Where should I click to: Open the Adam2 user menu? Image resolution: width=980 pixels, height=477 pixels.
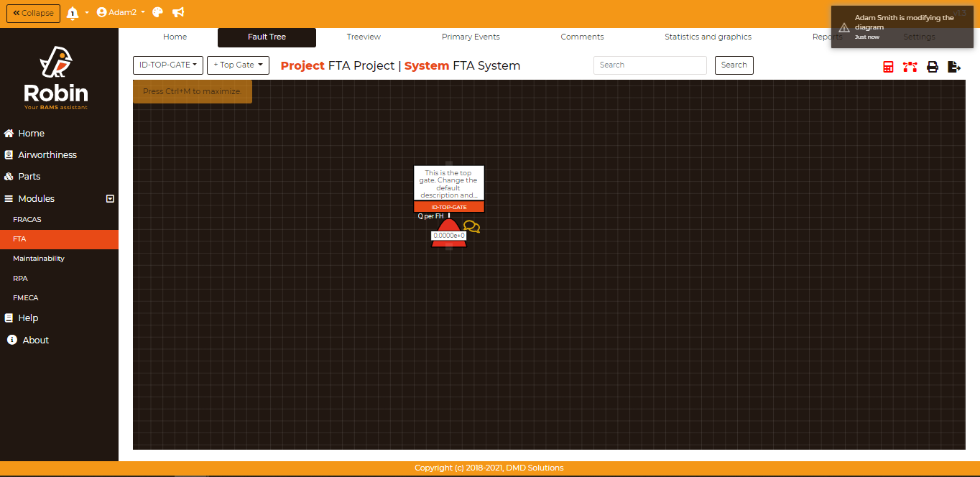121,13
